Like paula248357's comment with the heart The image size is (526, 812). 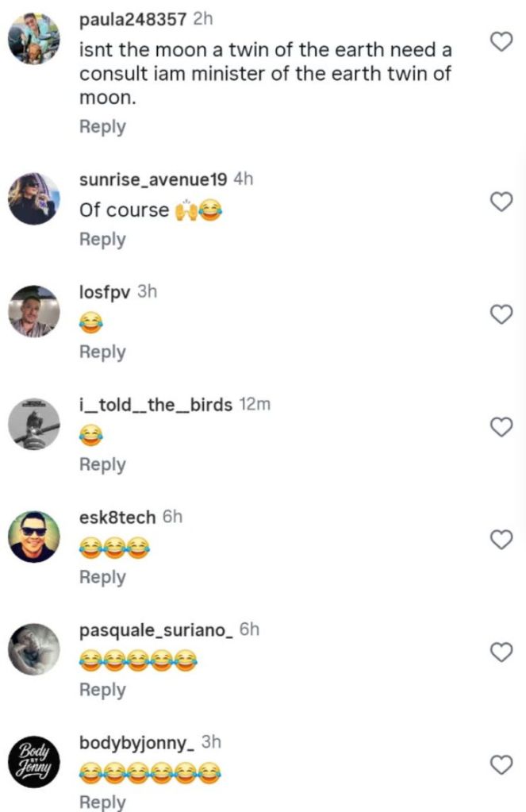(x=501, y=42)
